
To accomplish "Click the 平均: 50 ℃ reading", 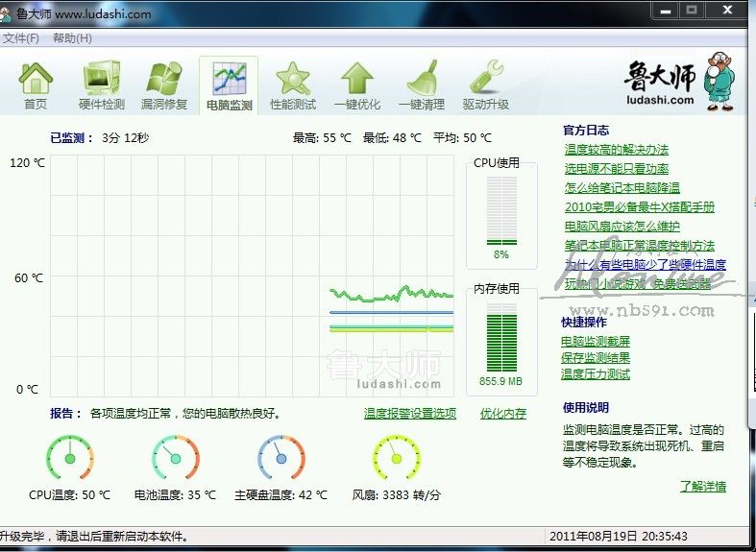I will point(462,137).
